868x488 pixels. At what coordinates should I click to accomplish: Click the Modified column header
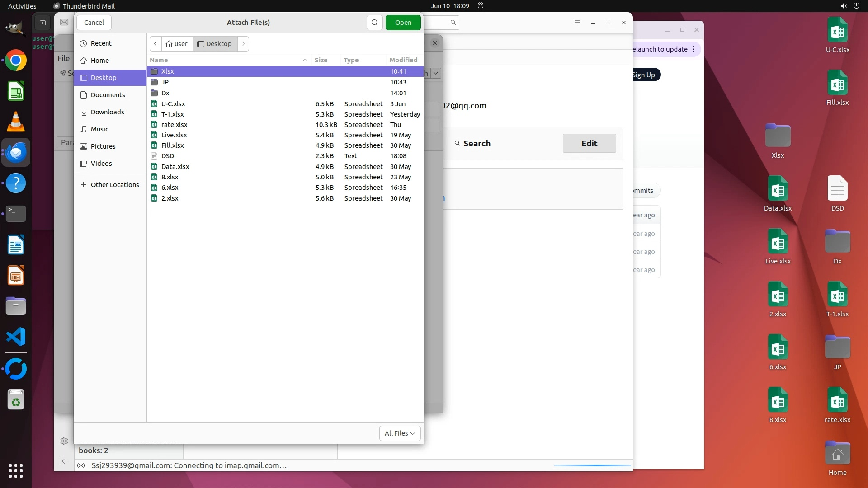point(403,60)
